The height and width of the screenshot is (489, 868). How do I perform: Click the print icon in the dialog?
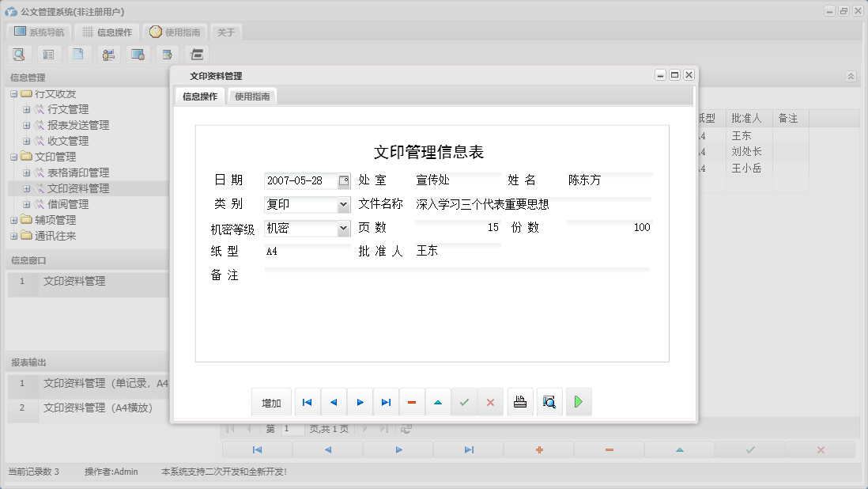pyautogui.click(x=519, y=402)
